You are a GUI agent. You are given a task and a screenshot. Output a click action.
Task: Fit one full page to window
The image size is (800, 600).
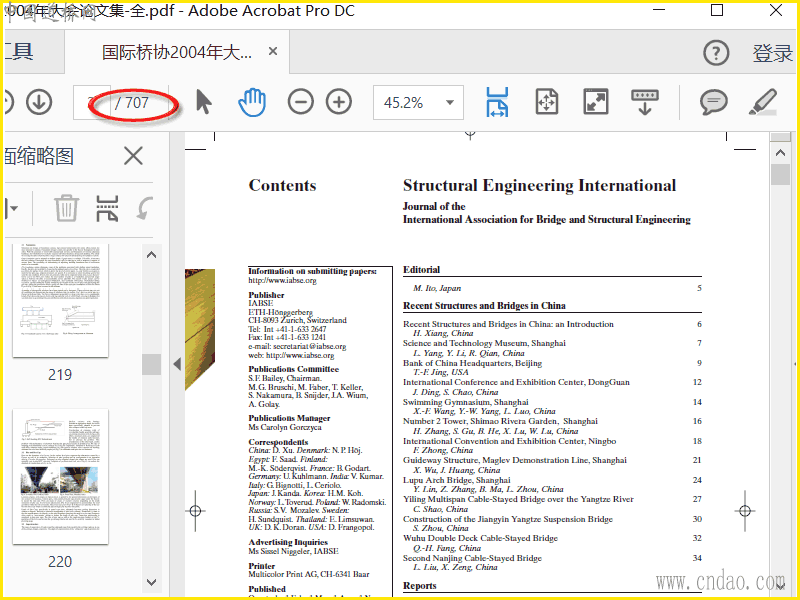(x=546, y=102)
